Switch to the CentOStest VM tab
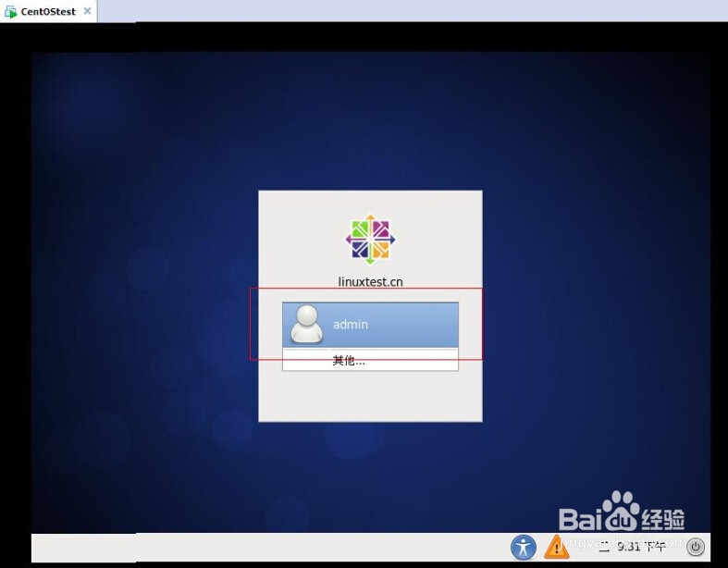The image size is (728, 568). (x=48, y=11)
